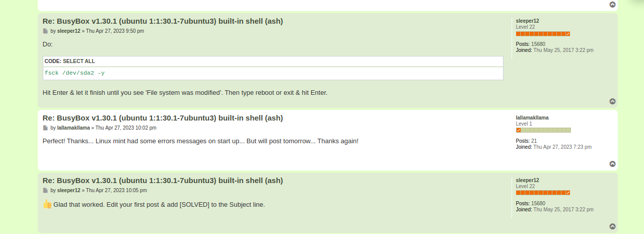
Task: Open the post title above the 'Perfect! Thanks' message
Action: 163,118
